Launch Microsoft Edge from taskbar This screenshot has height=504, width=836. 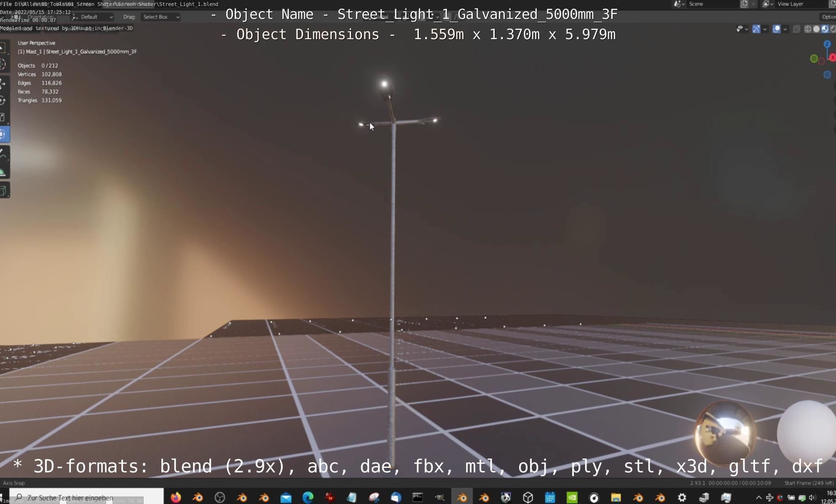(x=308, y=497)
